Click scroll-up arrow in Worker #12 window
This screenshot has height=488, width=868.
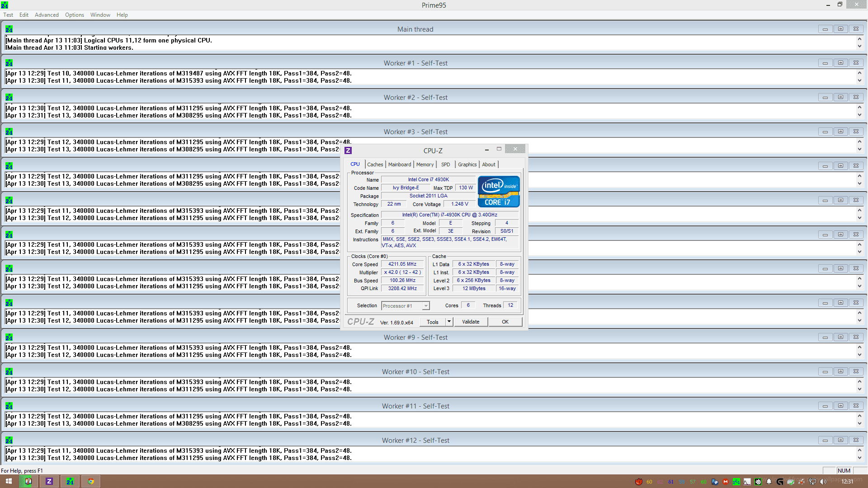(x=859, y=450)
